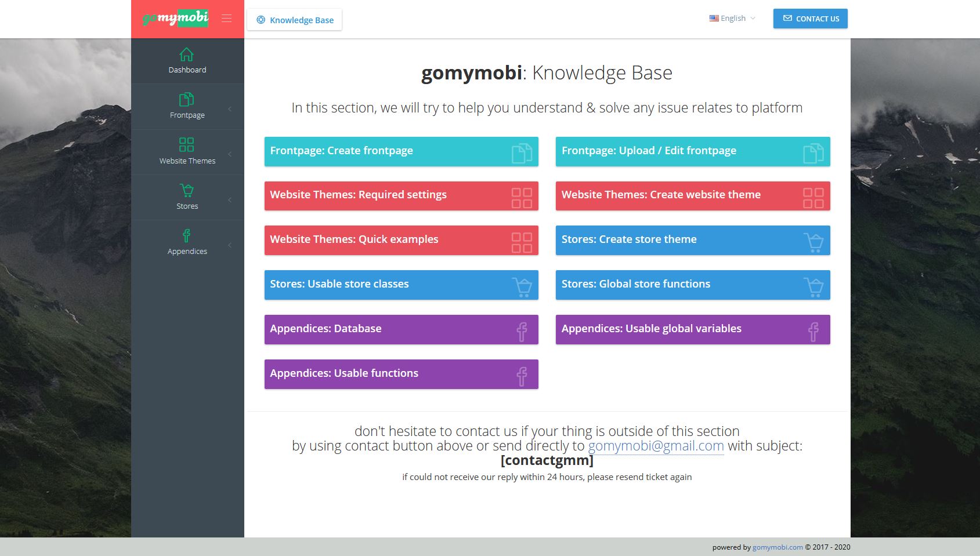The height and width of the screenshot is (556, 980).
Task: Open the Knowledge Base tab
Action: pos(295,20)
